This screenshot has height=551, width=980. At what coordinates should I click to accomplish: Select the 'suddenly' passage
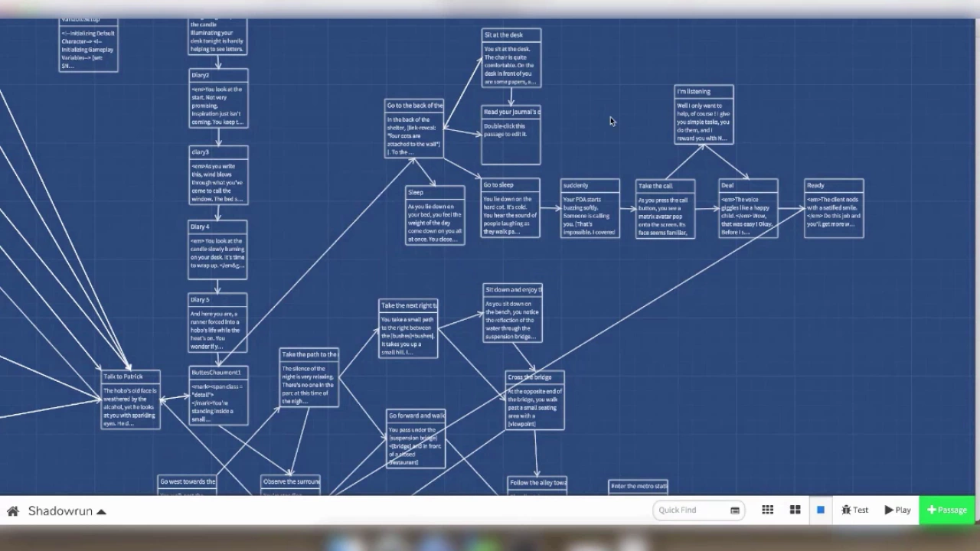click(x=590, y=208)
